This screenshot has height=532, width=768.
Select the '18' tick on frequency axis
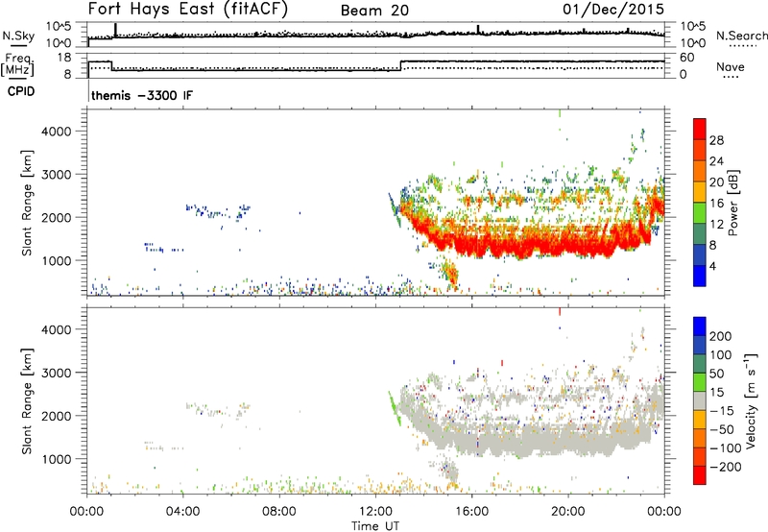click(63, 58)
